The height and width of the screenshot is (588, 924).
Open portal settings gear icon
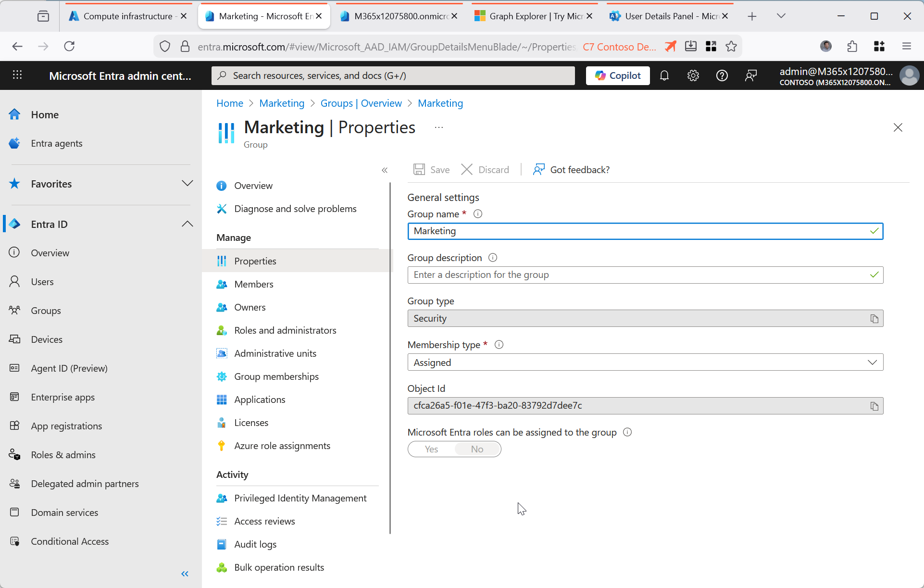click(x=693, y=75)
